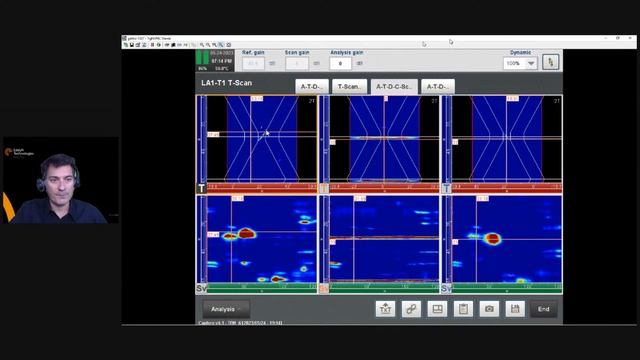The image size is (640, 360).
Task: Switch to the first A-T-D.. tab
Action: point(312,87)
